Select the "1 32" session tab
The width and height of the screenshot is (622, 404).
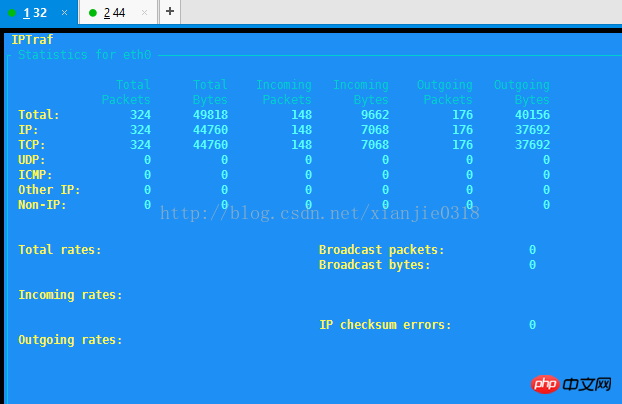click(x=35, y=13)
